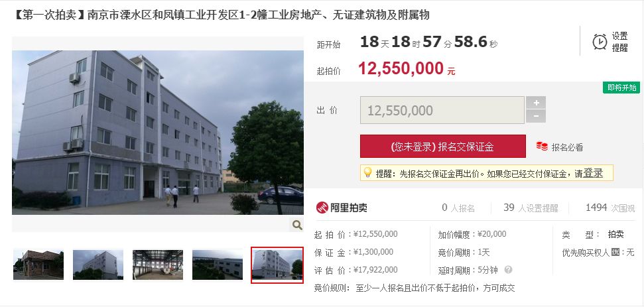Image resolution: width=644 pixels, height=307 pixels.
Task: Open the magnifier zoom on main photo
Action: [x=297, y=225]
